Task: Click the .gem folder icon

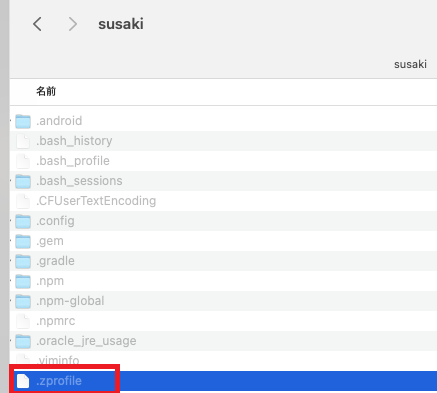Action: click(23, 241)
